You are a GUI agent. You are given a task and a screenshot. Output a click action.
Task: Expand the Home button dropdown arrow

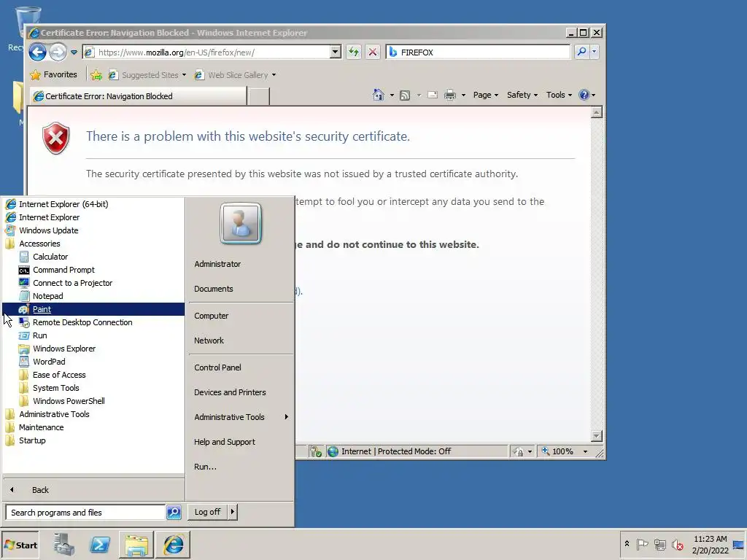point(392,96)
